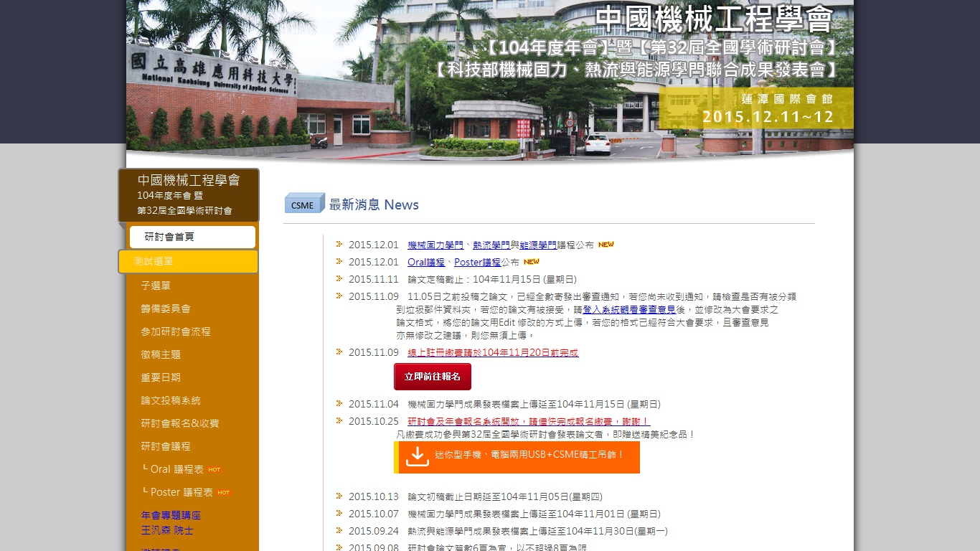Click 蓮潭國際會館 text in banner
The height and width of the screenshot is (551, 980).
pos(787,98)
